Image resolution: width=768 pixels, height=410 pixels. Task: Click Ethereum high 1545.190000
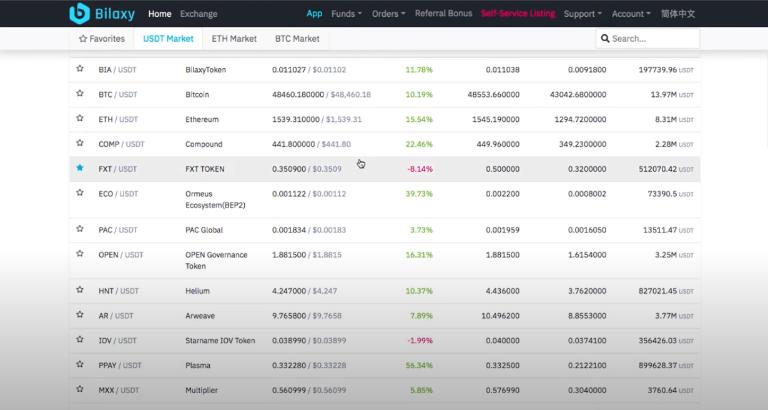tap(496, 120)
